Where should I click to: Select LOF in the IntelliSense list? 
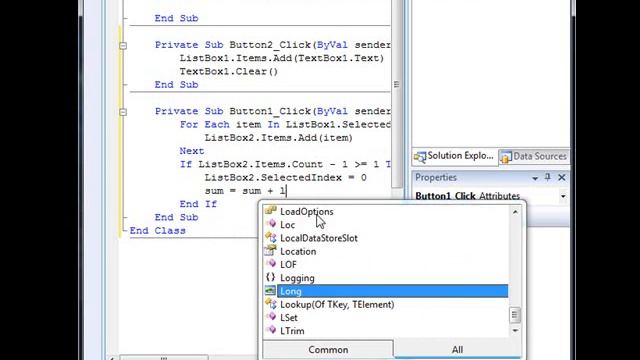[288, 264]
